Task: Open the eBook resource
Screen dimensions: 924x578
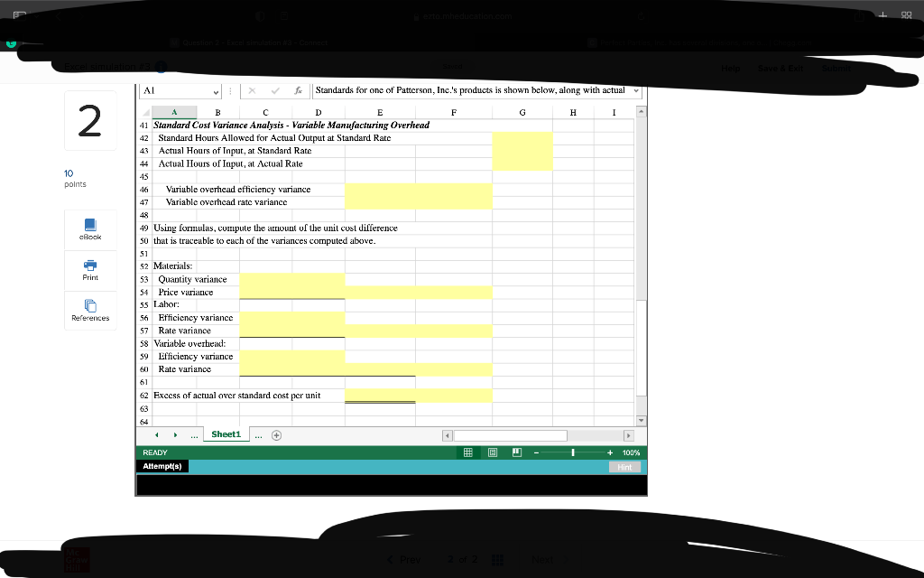Action: [89, 229]
